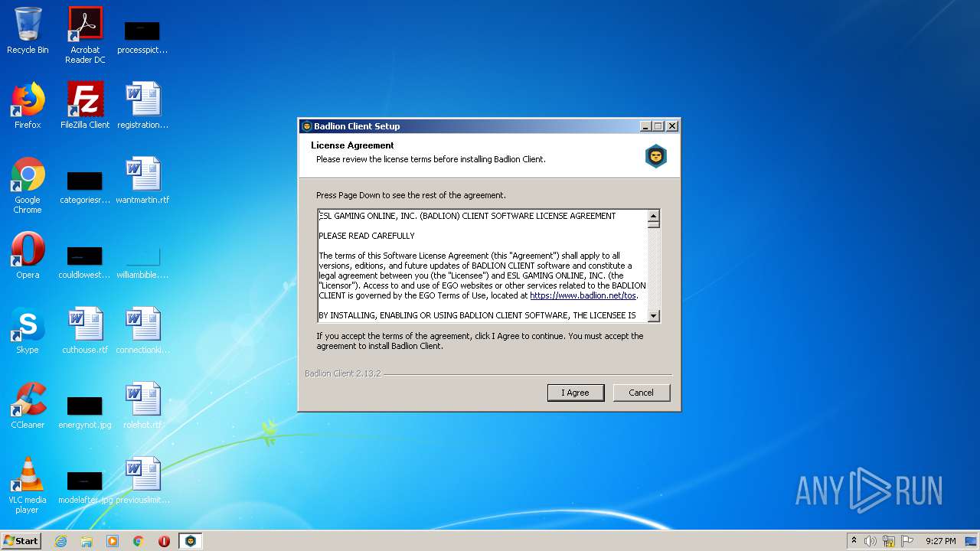
Task: Select the processpict... file on desktop
Action: pyautogui.click(x=142, y=37)
